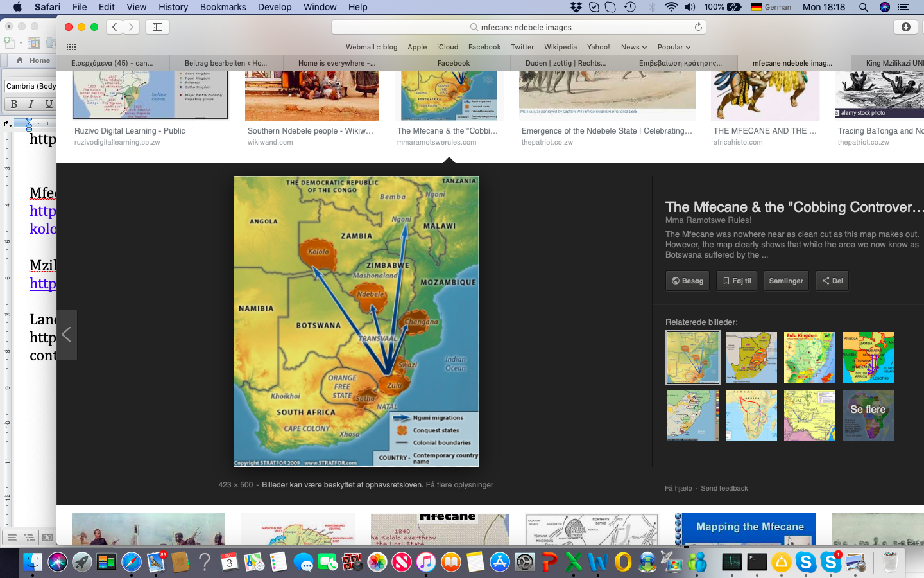This screenshot has width=924, height=578.
Task: Open the History menu
Action: (x=173, y=7)
